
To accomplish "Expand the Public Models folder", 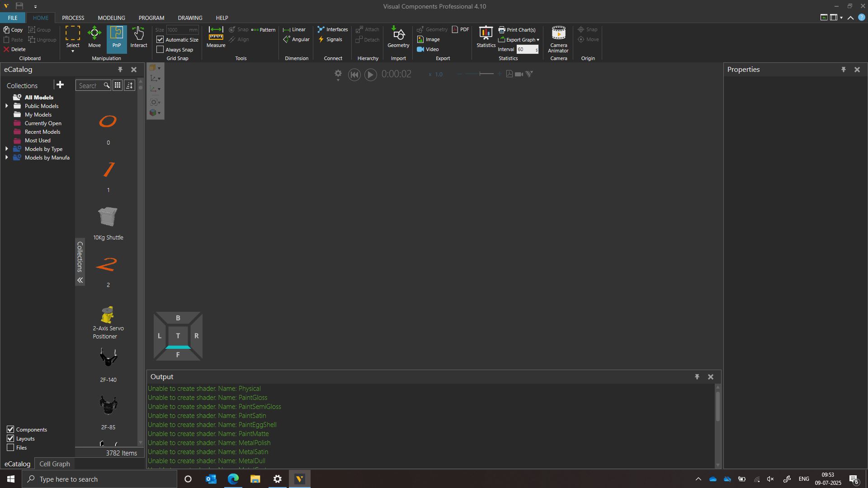I will point(7,106).
